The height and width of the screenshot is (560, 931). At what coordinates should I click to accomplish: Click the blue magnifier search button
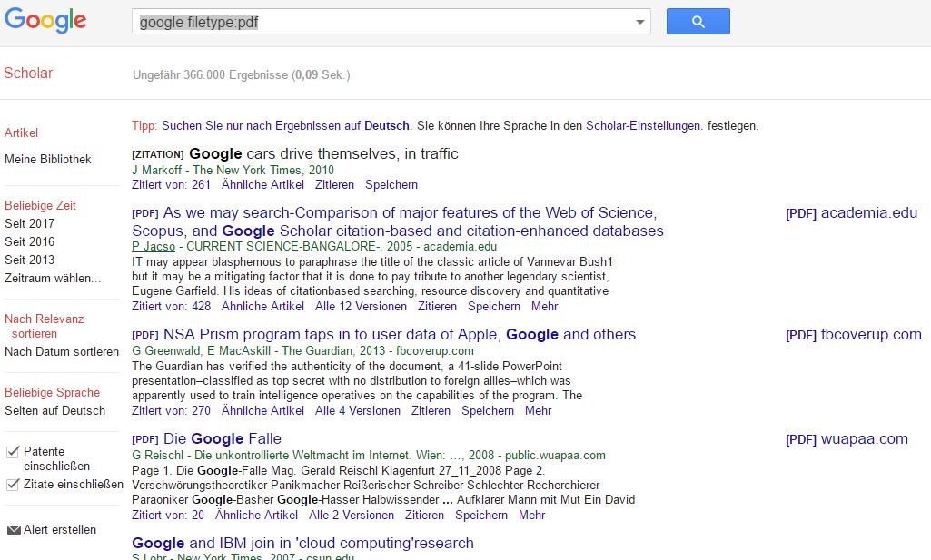tap(698, 22)
